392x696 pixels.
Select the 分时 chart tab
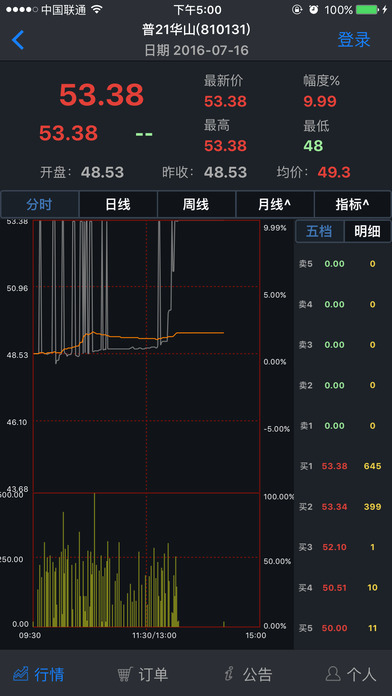[40, 205]
